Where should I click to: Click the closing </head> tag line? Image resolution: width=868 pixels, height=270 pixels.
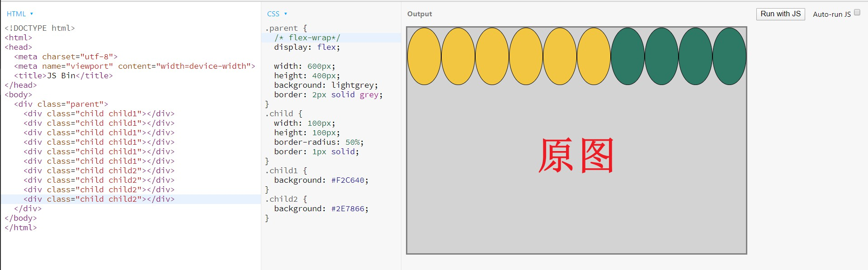click(x=21, y=85)
